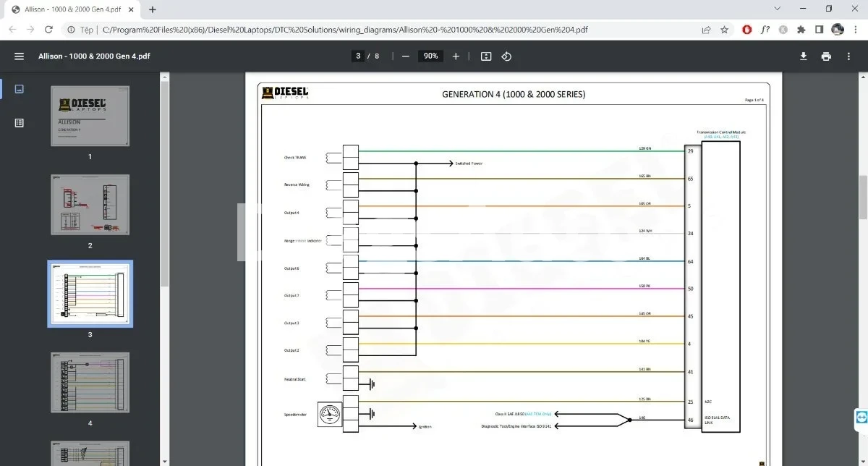The height and width of the screenshot is (466, 868).
Task: Close the Allison PDF tab
Action: pyautogui.click(x=132, y=9)
